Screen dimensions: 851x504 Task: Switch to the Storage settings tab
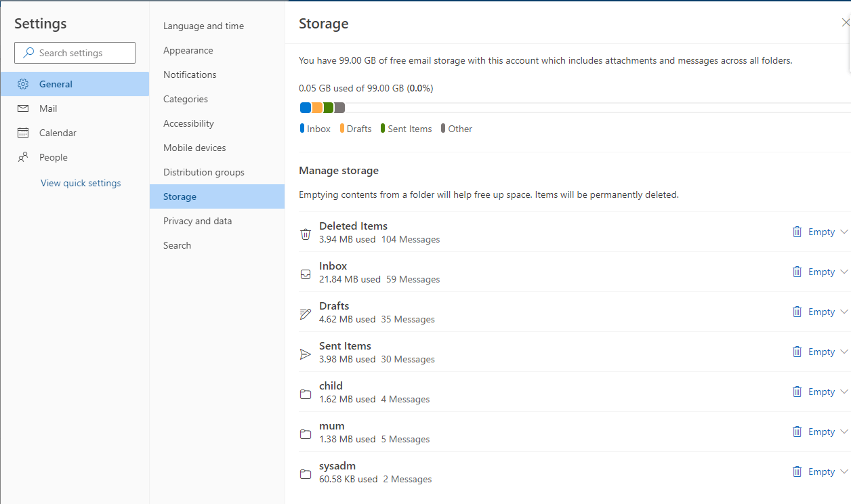click(x=180, y=196)
